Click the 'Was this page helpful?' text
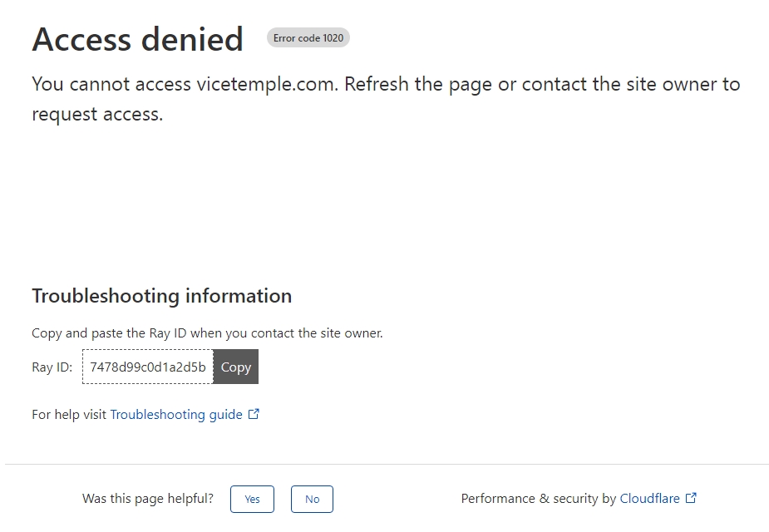The width and height of the screenshot is (769, 532). tap(148, 499)
